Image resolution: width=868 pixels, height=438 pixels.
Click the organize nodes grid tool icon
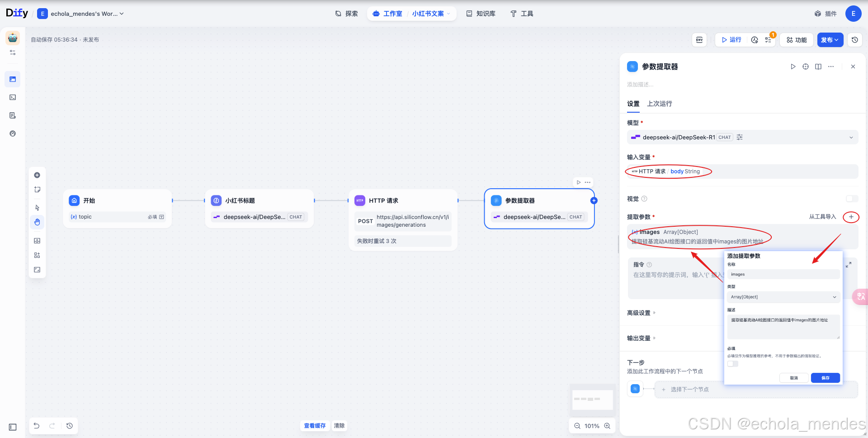click(x=37, y=255)
